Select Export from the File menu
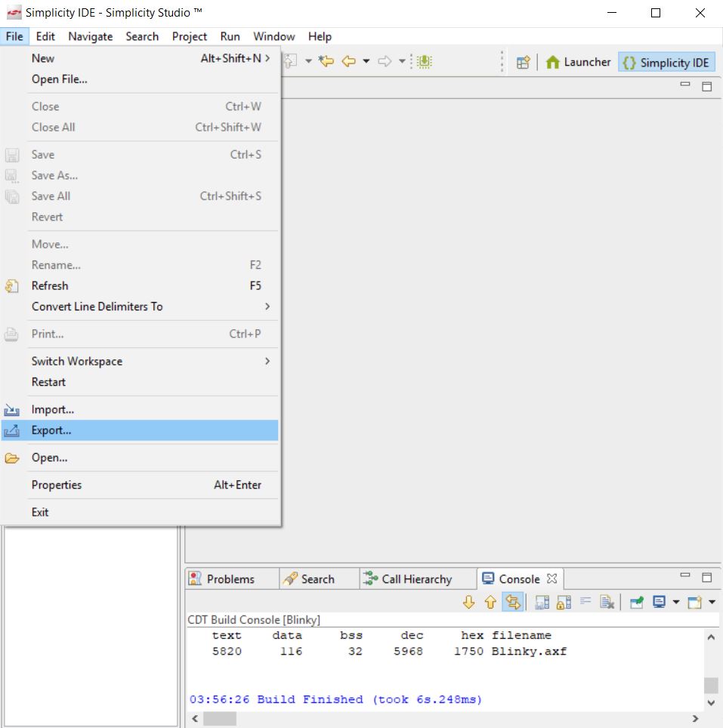The height and width of the screenshot is (728, 723). (x=49, y=430)
